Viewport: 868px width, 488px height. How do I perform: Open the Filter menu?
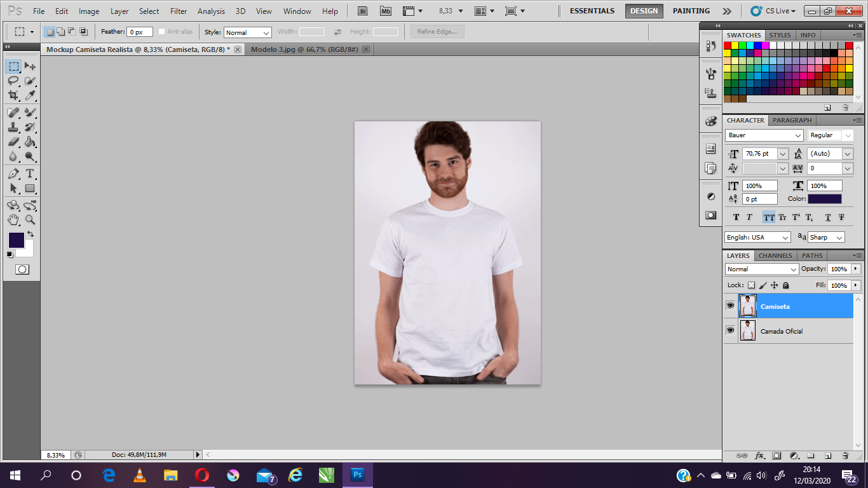pos(179,11)
